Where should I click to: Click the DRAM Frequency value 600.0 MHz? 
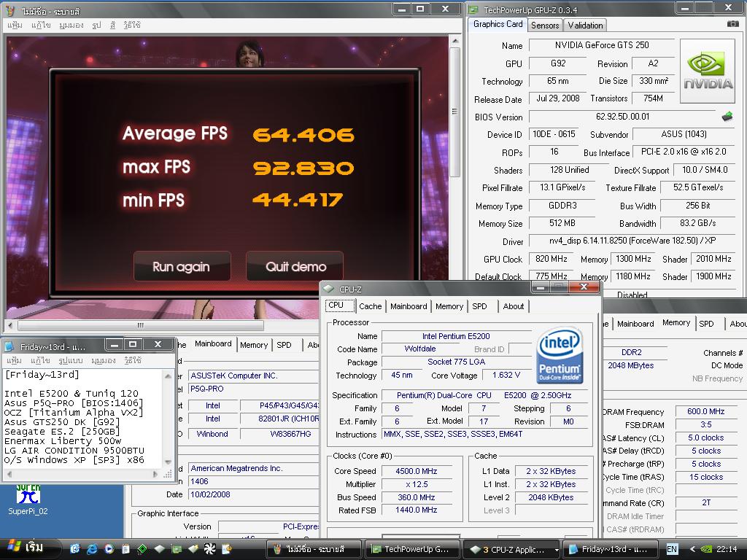point(705,411)
